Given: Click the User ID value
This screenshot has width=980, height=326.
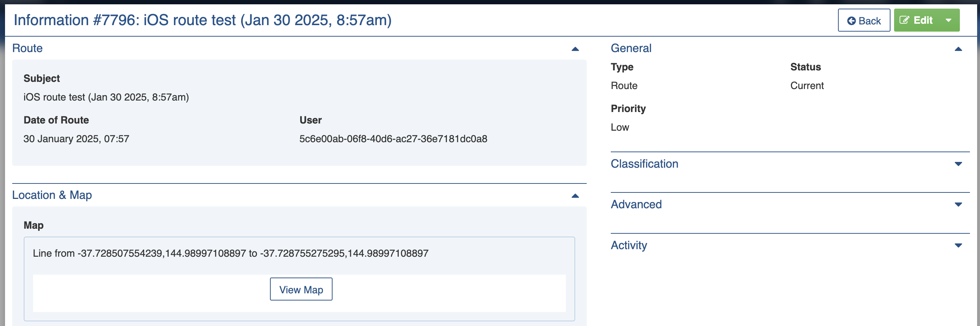Looking at the screenshot, I should (x=393, y=139).
